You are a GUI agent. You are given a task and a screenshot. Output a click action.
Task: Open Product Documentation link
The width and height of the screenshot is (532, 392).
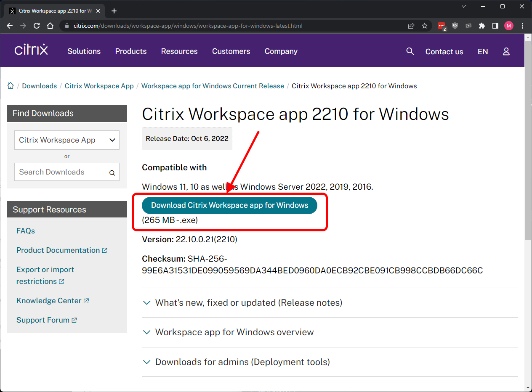coord(62,250)
